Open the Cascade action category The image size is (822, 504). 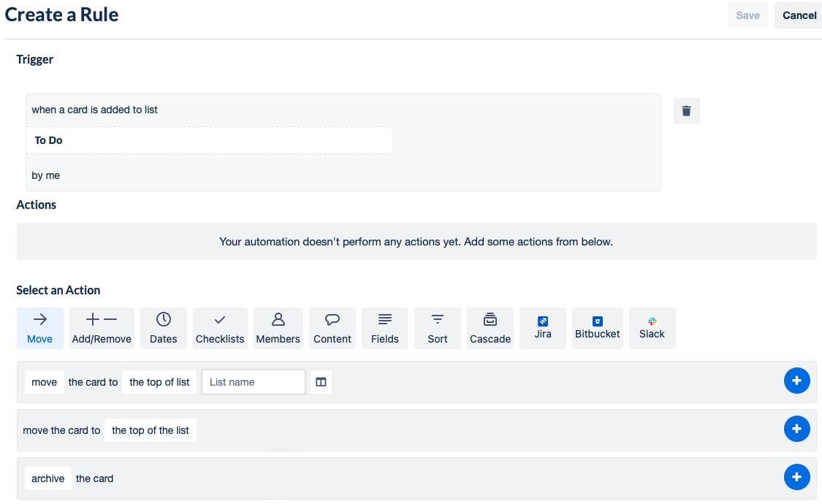point(490,327)
